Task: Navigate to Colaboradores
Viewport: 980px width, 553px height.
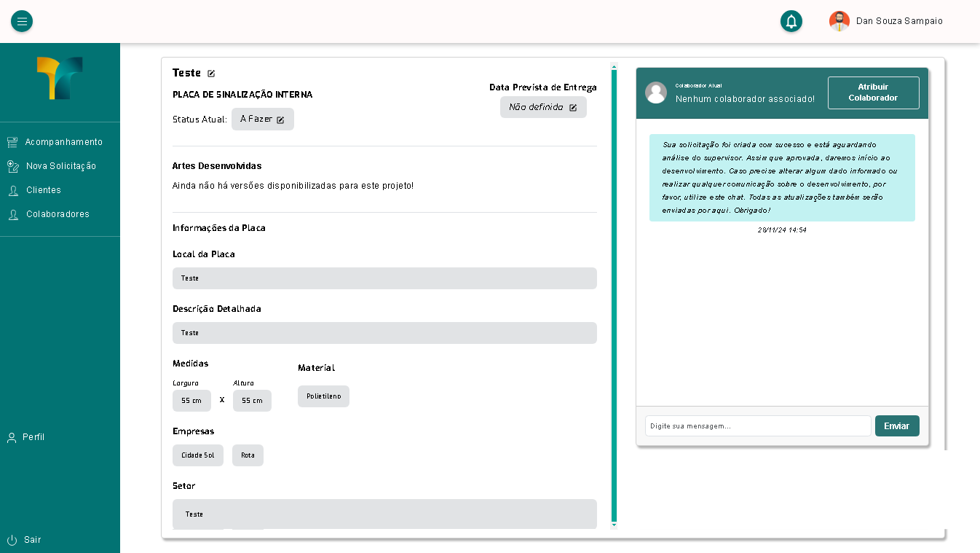Action: click(x=58, y=214)
